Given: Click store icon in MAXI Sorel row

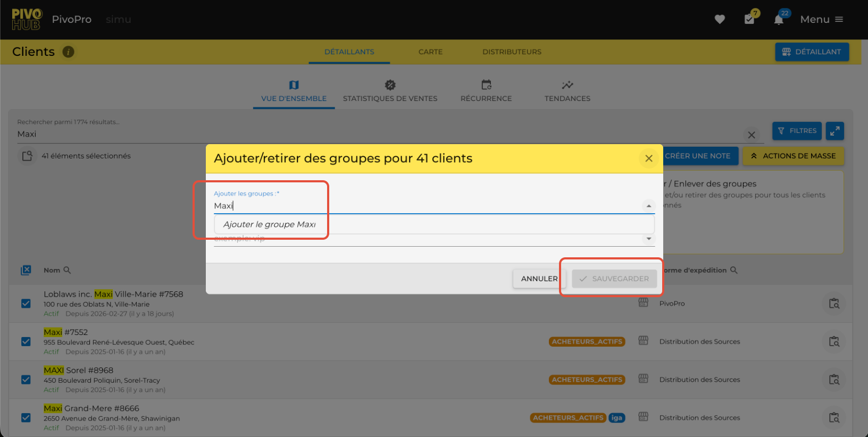Looking at the screenshot, I should [644, 379].
